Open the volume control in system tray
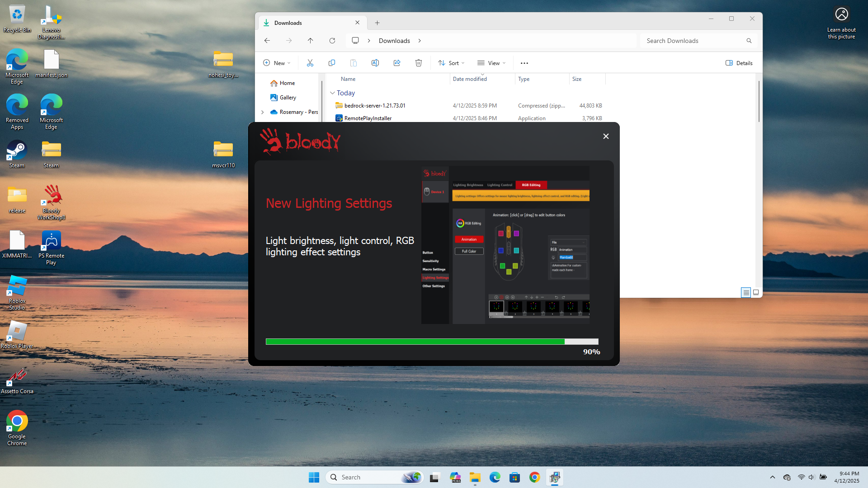The height and width of the screenshot is (488, 868). click(x=811, y=477)
